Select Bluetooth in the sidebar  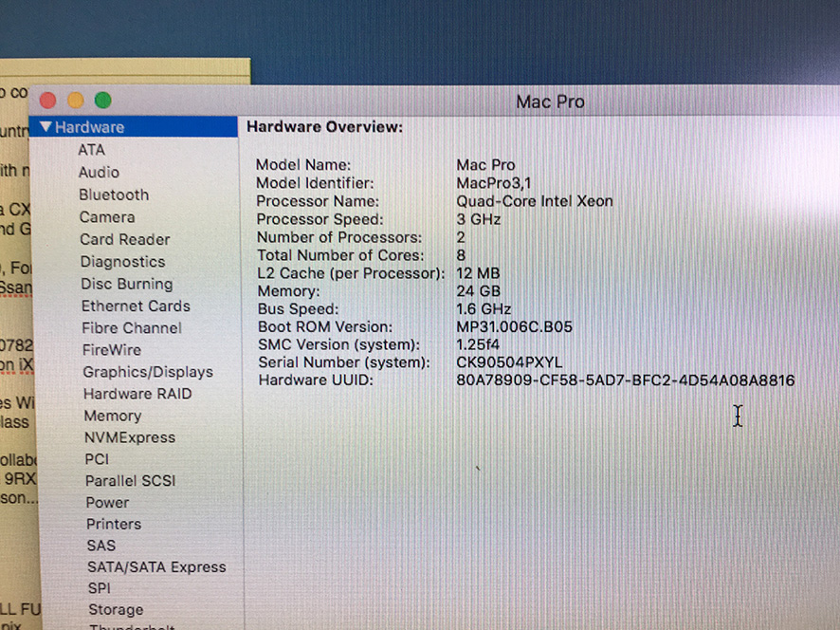[x=114, y=195]
